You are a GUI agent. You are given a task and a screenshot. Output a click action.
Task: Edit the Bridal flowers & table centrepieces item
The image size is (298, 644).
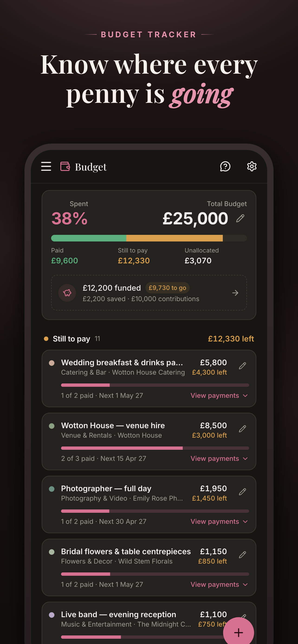click(243, 555)
